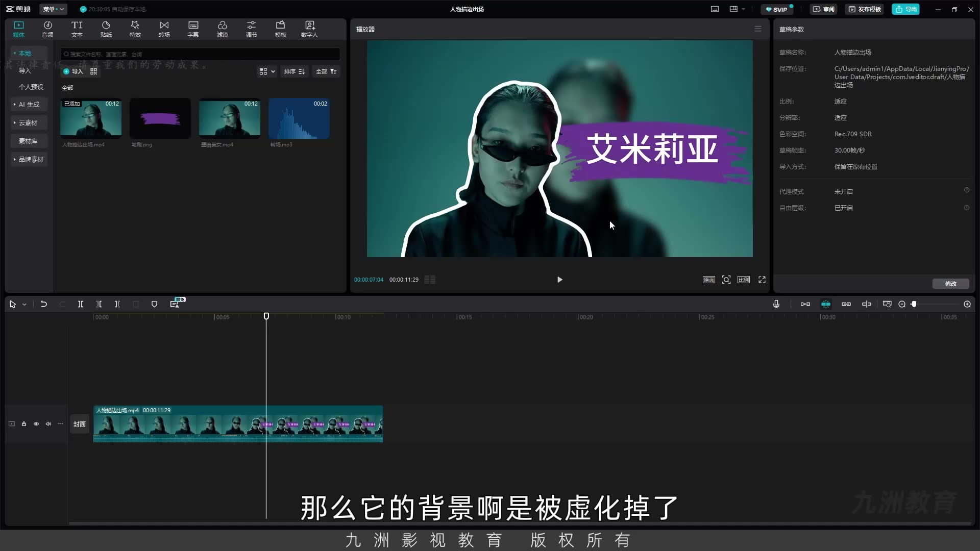This screenshot has width=980, height=551.
Task: Enter fullscreen preview in the player
Action: point(762,280)
